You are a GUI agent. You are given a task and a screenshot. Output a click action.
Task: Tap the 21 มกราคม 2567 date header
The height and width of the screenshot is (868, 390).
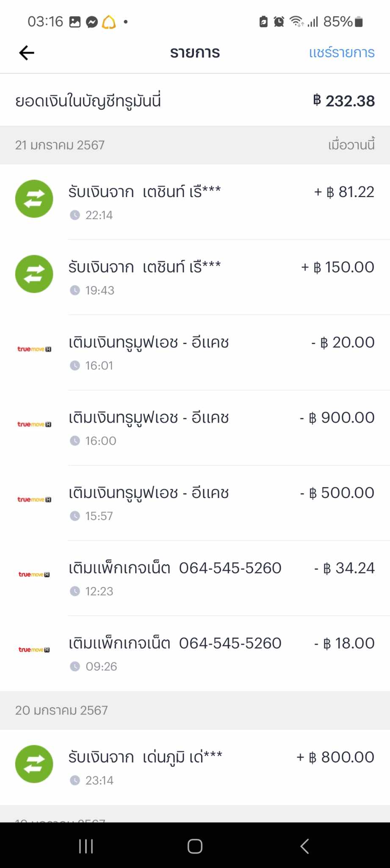(60, 145)
